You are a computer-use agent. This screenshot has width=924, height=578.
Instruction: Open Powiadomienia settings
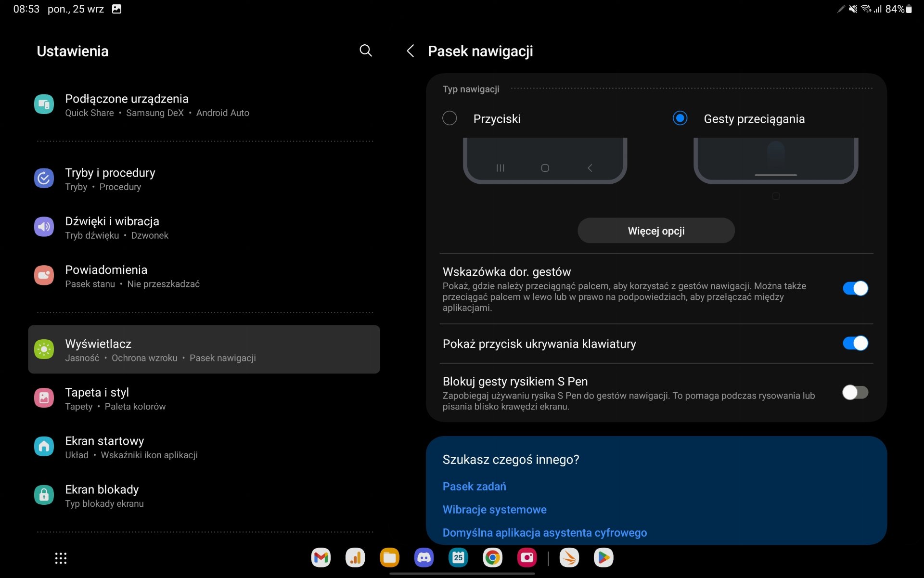click(204, 276)
